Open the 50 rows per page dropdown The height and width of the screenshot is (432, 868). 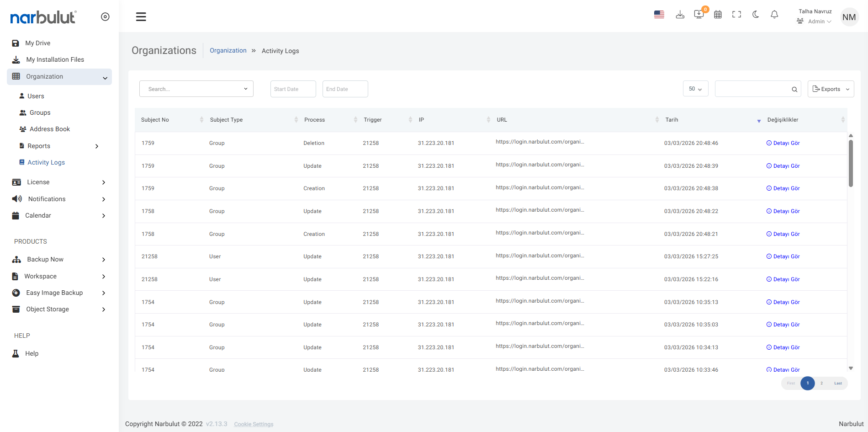pyautogui.click(x=695, y=89)
